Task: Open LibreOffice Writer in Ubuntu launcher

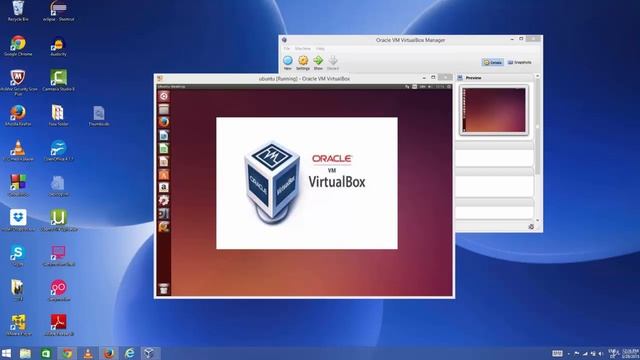Action: pos(164,135)
